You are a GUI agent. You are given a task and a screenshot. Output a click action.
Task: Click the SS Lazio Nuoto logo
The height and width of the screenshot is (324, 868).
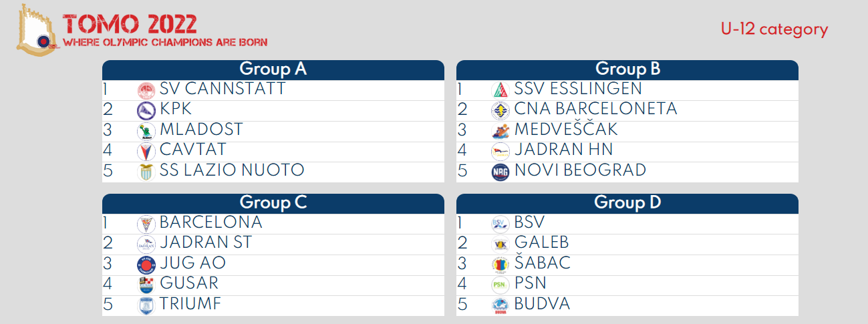tap(146, 171)
